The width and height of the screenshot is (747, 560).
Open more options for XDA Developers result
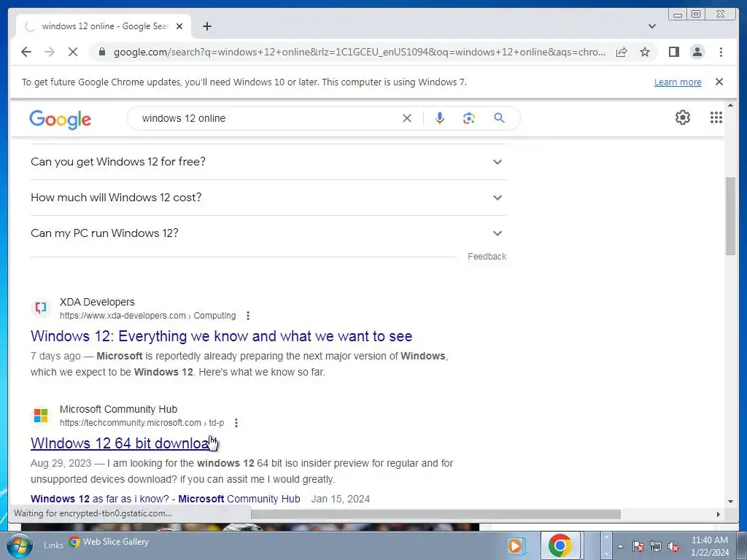(248, 316)
